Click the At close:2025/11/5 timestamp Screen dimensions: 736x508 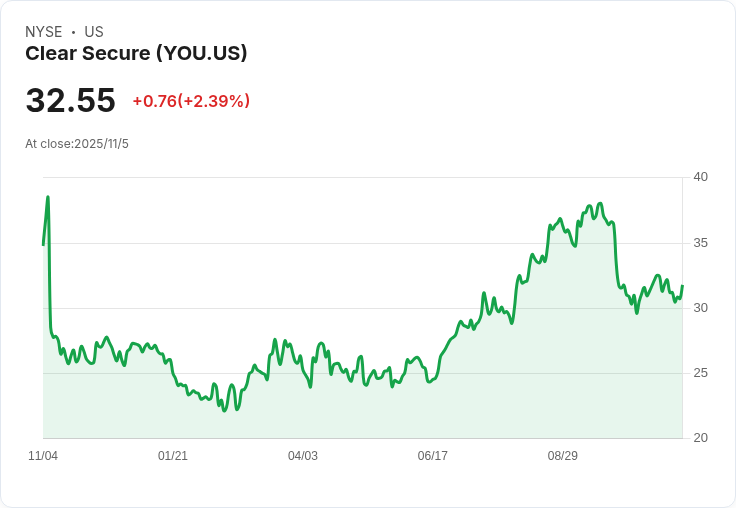pos(77,144)
